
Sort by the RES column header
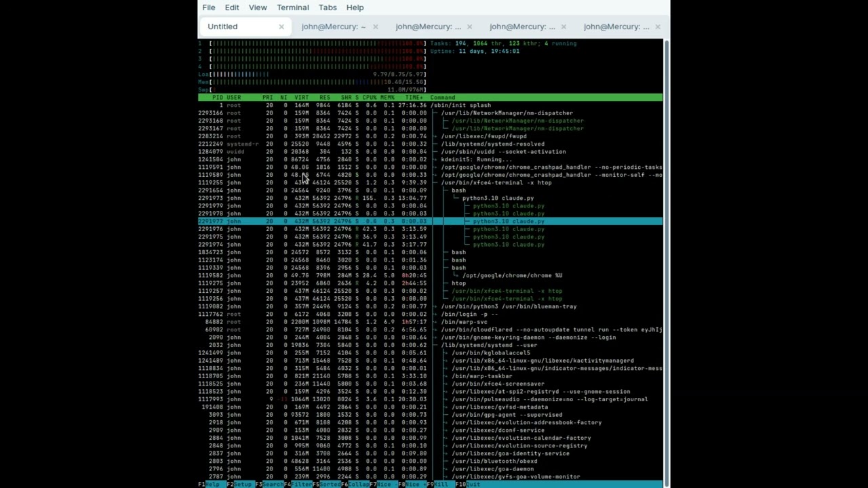click(325, 98)
